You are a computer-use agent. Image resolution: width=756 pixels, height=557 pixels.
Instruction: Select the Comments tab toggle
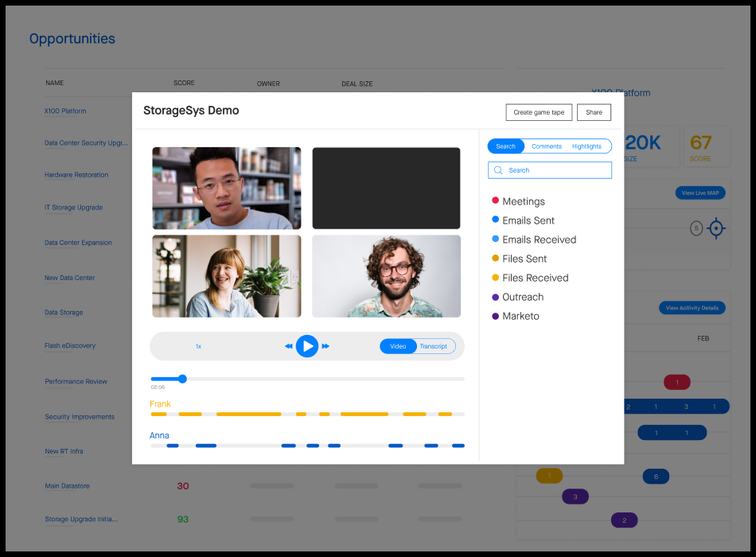tap(548, 146)
